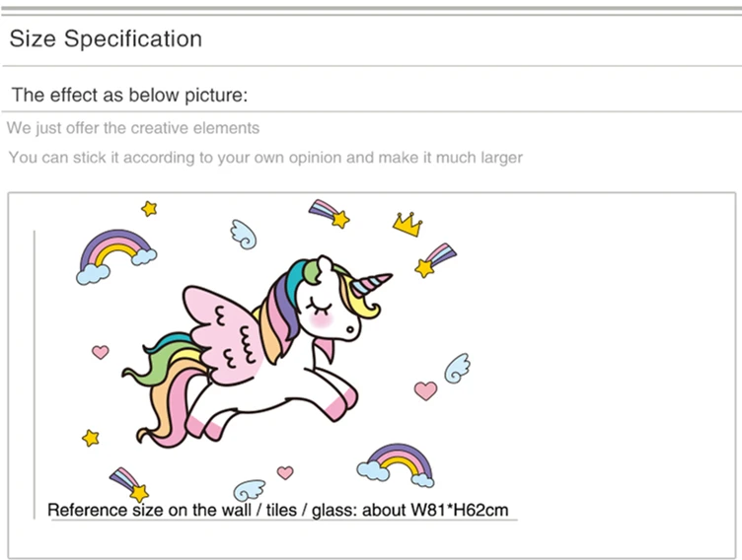Image resolution: width=742 pixels, height=560 pixels.
Task: Click the shooting star at top center
Action: point(330,213)
